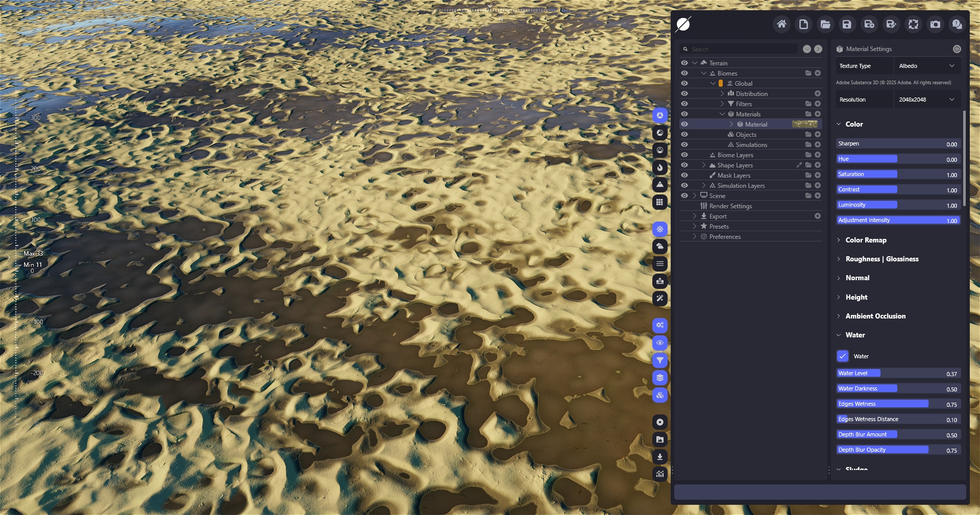Click the sun lighting icon in viewport sidebar

coord(660,229)
